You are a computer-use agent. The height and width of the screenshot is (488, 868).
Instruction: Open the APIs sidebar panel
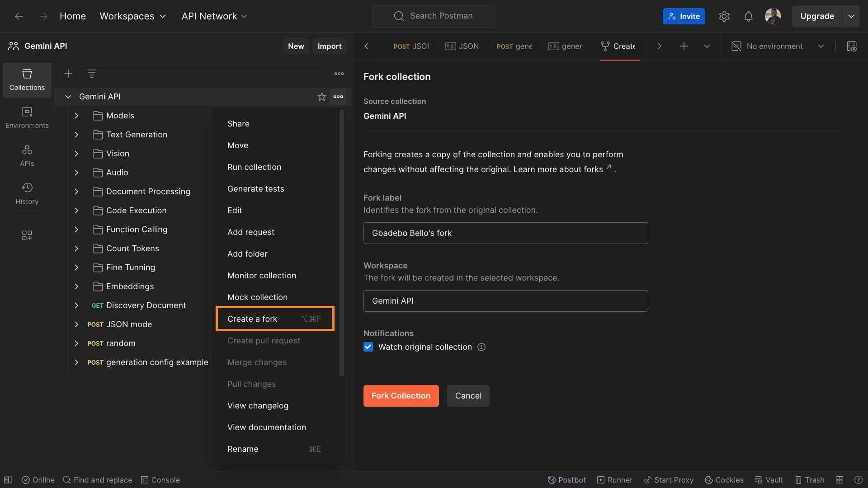coord(27,155)
